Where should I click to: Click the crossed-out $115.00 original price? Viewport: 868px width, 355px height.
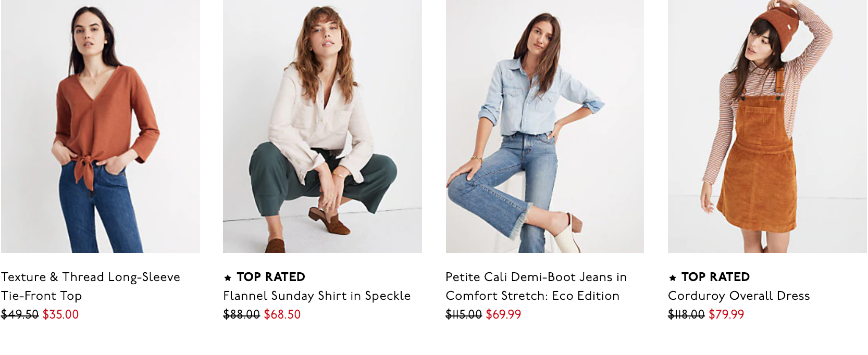(464, 314)
